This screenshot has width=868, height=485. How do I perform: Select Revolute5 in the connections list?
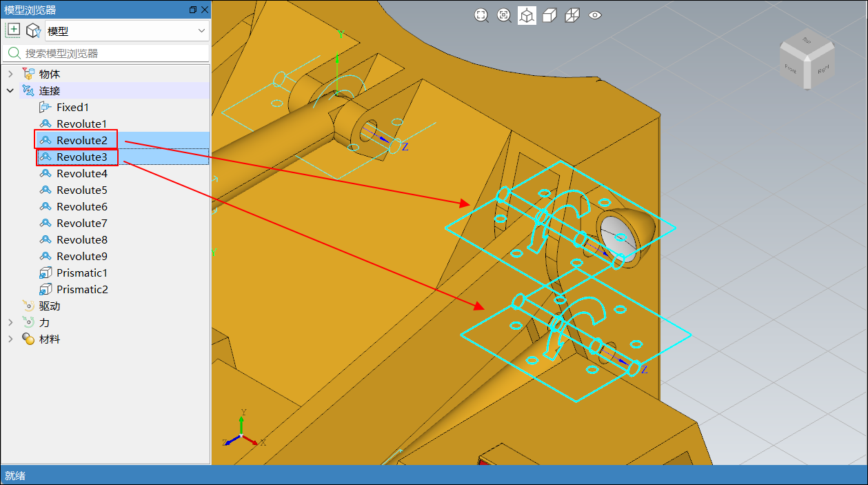pyautogui.click(x=81, y=190)
